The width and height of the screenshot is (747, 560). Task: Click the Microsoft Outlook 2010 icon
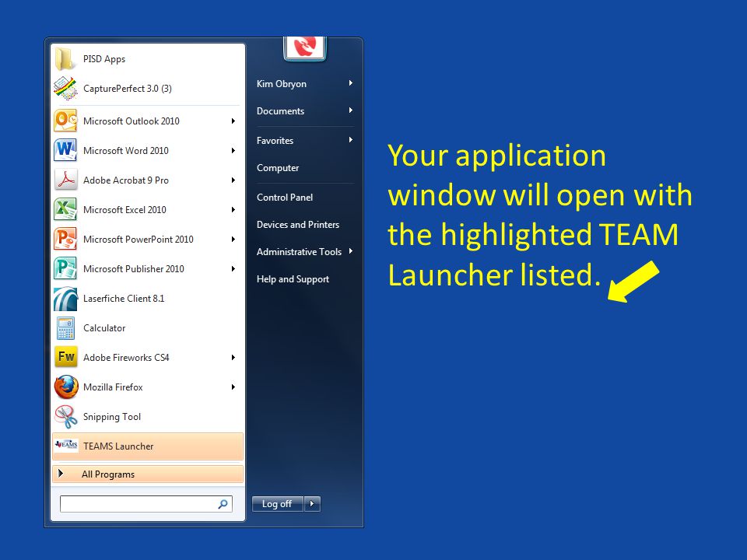pyautogui.click(x=65, y=121)
